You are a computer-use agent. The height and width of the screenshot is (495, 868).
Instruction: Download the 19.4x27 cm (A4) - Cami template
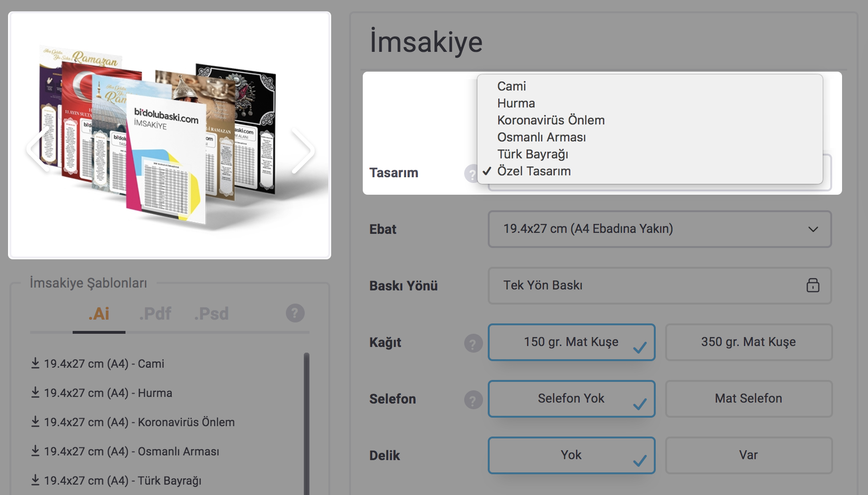[98, 363]
